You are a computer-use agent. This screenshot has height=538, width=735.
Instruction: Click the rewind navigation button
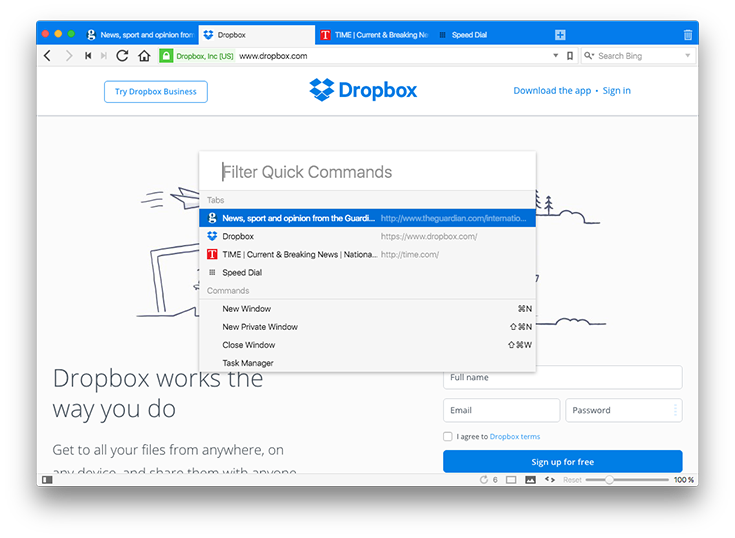coord(88,56)
